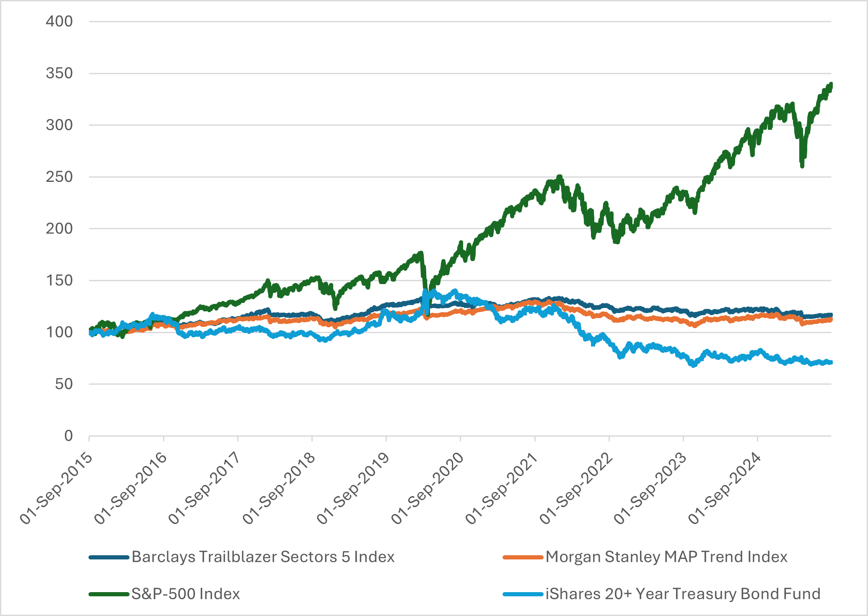Select the S&P-500 Index legend text
868x616 pixels.
click(x=186, y=594)
